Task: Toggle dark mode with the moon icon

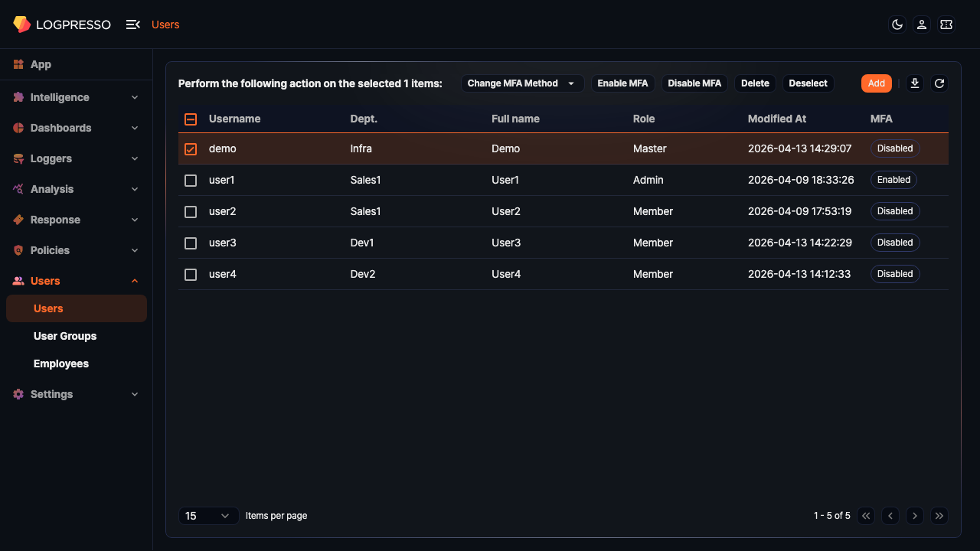Action: tap(897, 24)
